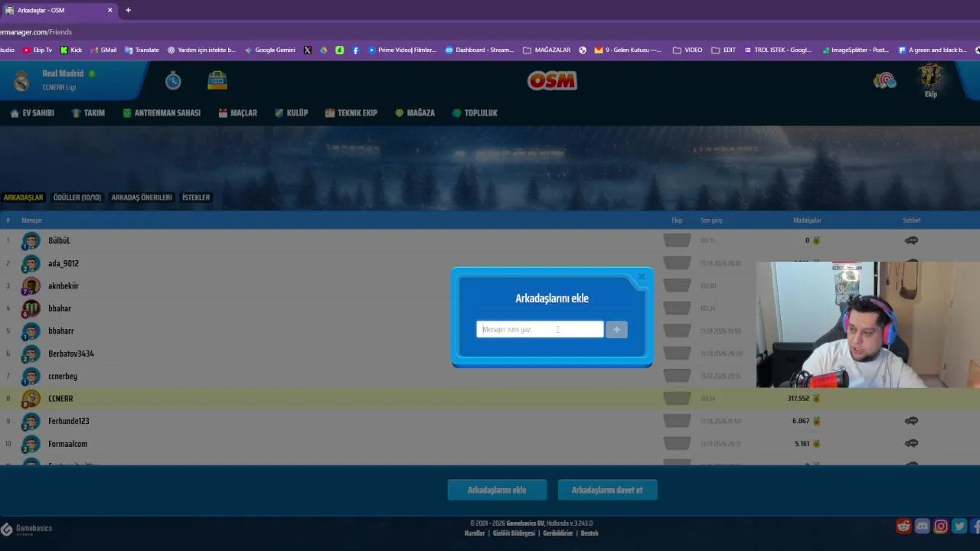Open TEKNİK EKİP menu
The height and width of the screenshot is (551, 980).
[x=351, y=112]
